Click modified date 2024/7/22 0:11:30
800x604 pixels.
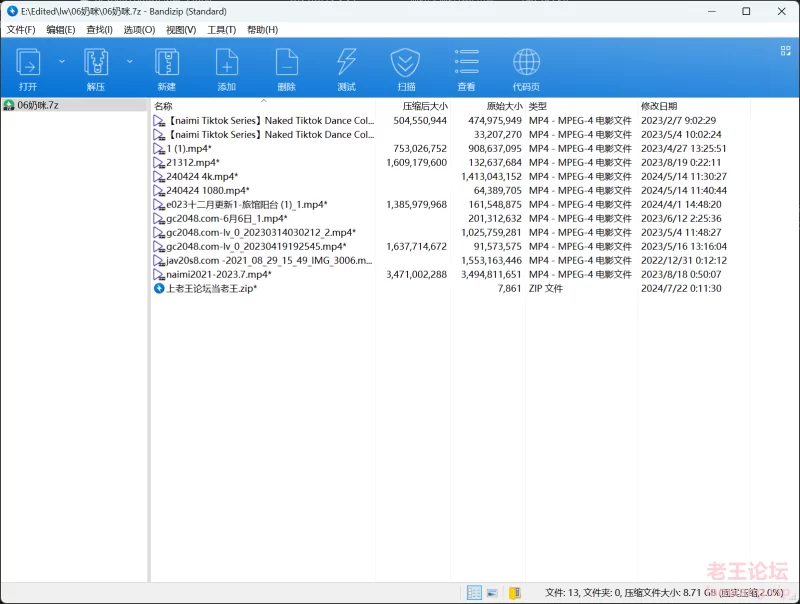(681, 288)
